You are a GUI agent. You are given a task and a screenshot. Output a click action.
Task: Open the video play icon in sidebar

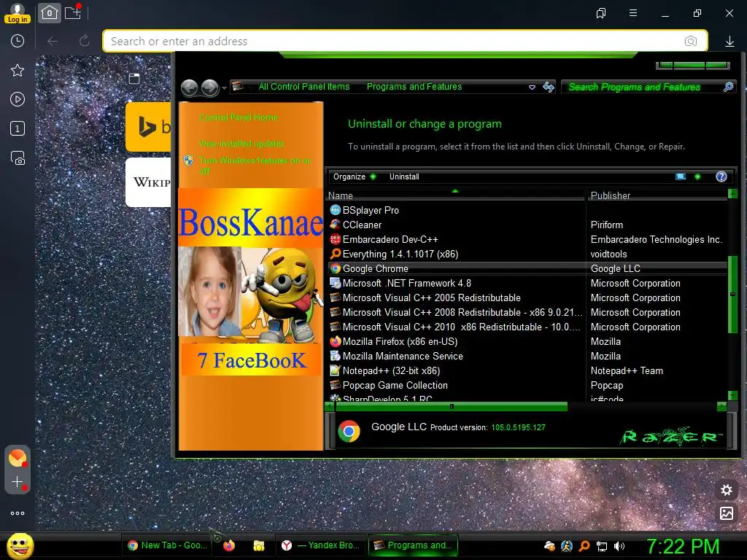(18, 99)
